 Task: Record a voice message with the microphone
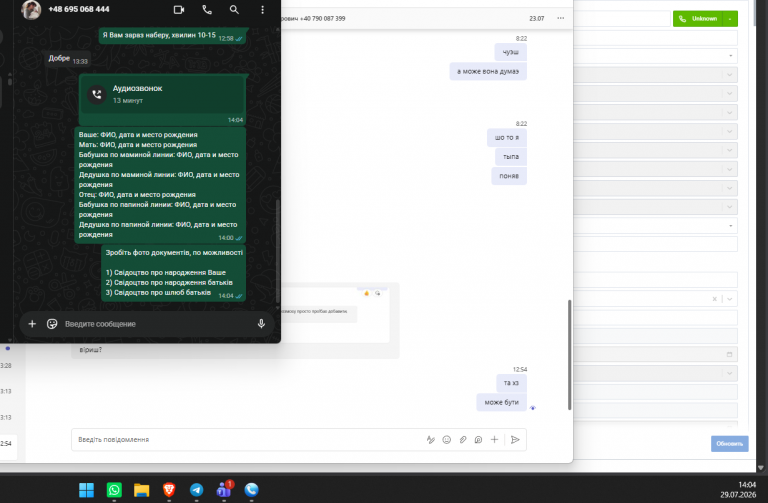click(261, 324)
